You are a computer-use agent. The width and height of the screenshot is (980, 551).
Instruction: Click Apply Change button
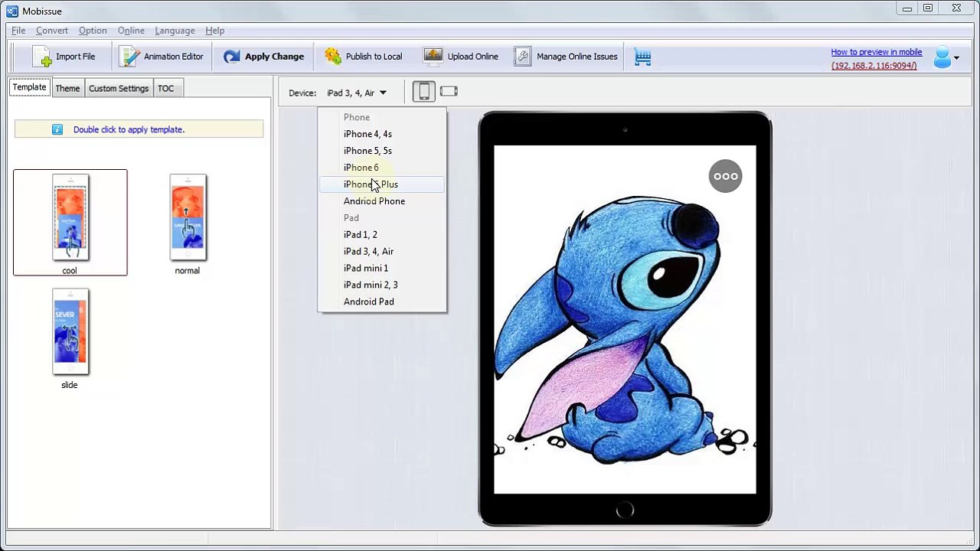point(263,57)
